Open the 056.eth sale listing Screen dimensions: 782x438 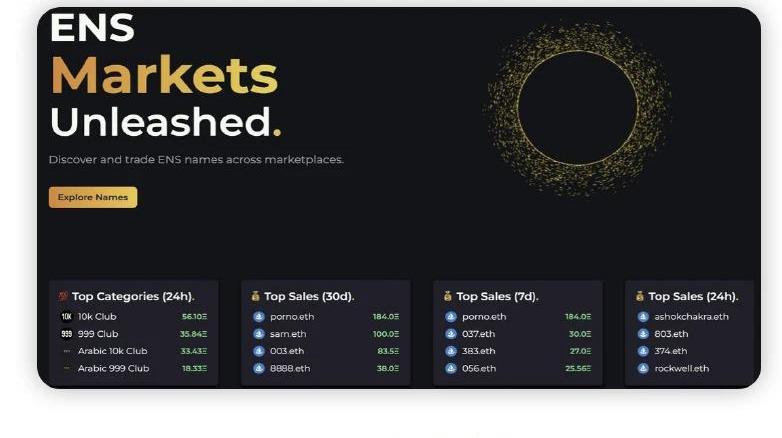click(518, 369)
